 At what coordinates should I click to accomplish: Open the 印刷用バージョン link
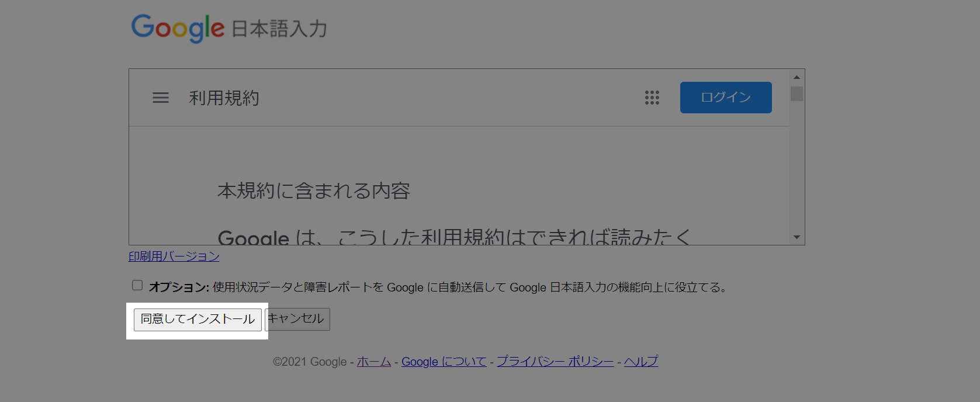click(174, 257)
